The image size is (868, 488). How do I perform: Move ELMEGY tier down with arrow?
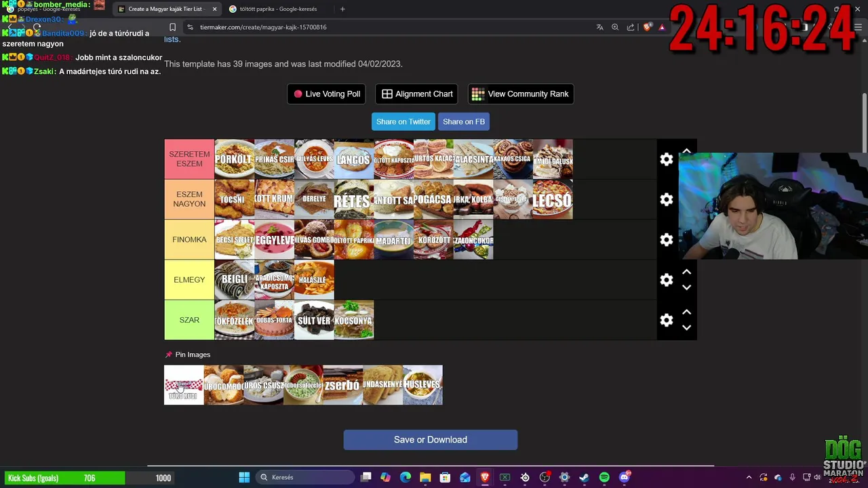click(x=686, y=287)
